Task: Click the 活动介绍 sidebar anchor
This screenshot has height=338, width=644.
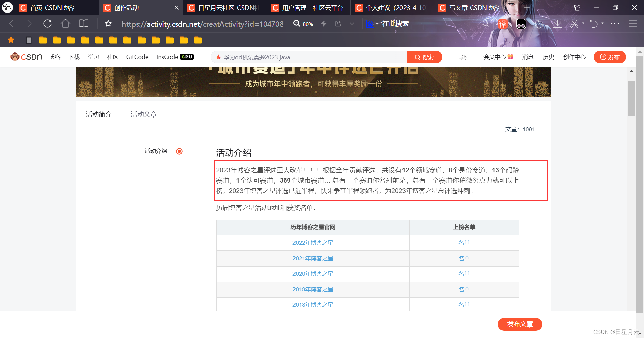Action: point(156,151)
